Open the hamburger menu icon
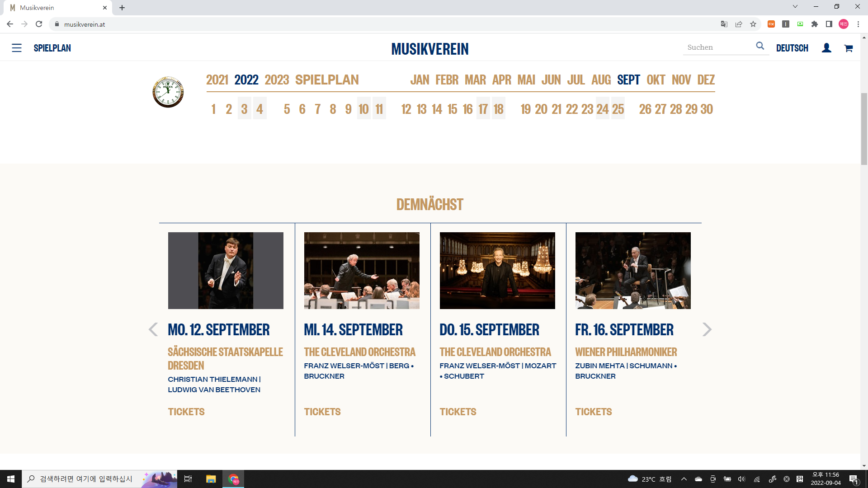 (x=17, y=48)
